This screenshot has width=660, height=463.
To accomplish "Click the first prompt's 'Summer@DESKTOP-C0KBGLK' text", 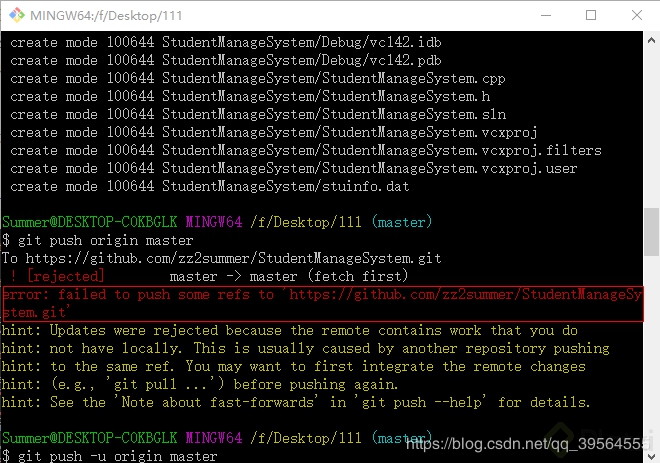I will (x=90, y=222).
